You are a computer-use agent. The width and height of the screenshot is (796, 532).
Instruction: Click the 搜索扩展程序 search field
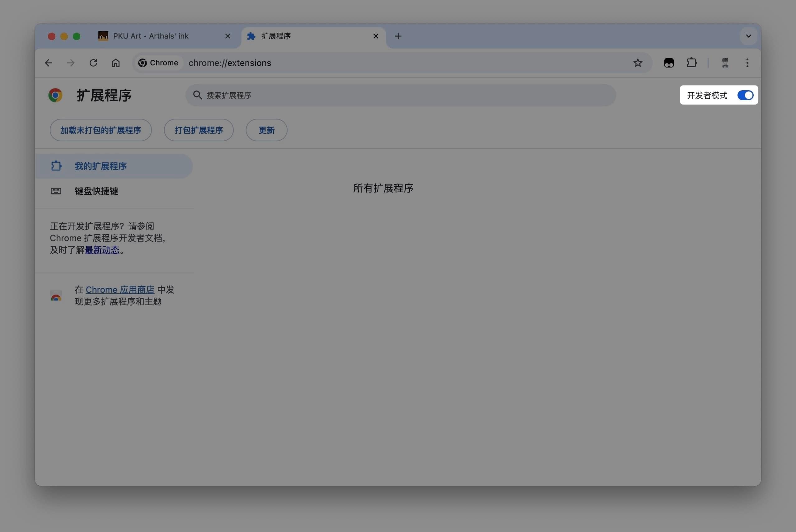[400, 95]
